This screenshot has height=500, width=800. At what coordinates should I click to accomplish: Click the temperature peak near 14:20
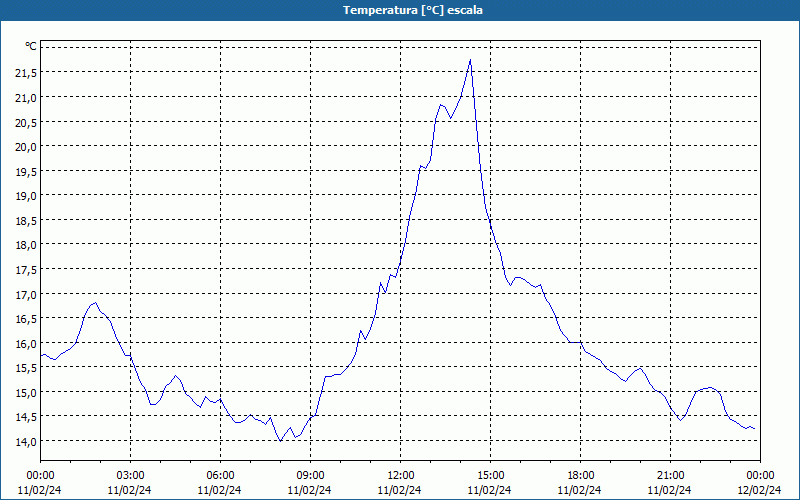[x=470, y=61]
